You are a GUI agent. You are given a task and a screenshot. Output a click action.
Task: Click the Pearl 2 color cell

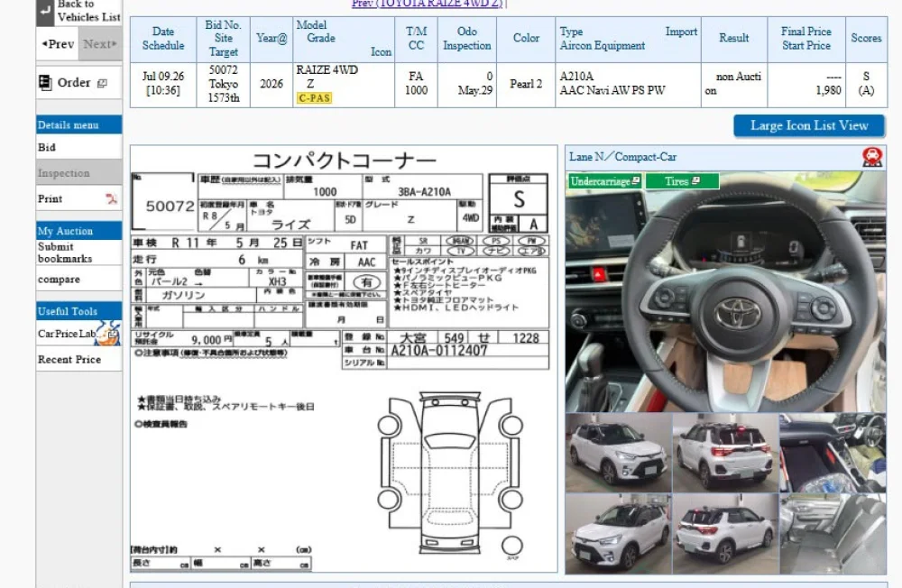(x=526, y=85)
